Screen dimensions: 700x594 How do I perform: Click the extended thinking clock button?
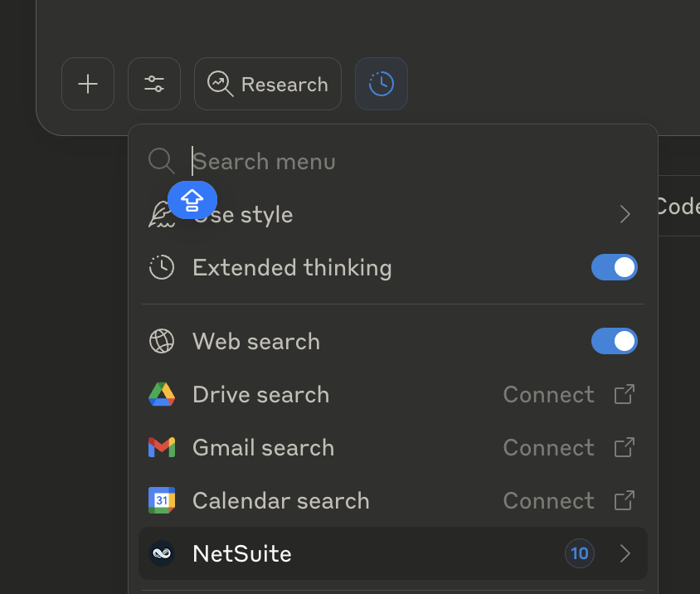tap(382, 84)
